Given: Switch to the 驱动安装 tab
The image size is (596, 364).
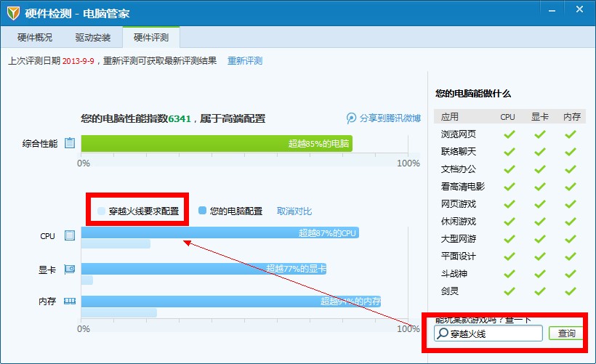Looking at the screenshot, I should [93, 37].
